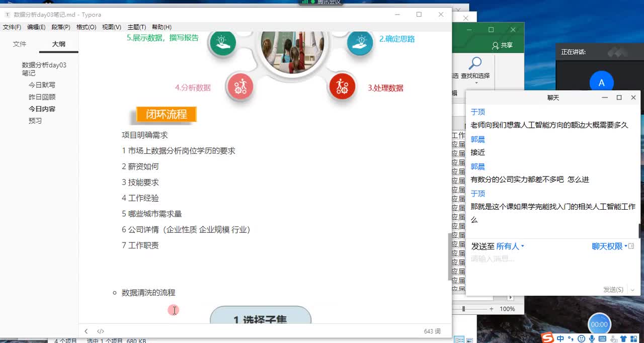Image resolution: width=644 pixels, height=343 pixels.
Task: Expand the 查找和选择 dropdown arrow in Excel
Action: [475, 82]
